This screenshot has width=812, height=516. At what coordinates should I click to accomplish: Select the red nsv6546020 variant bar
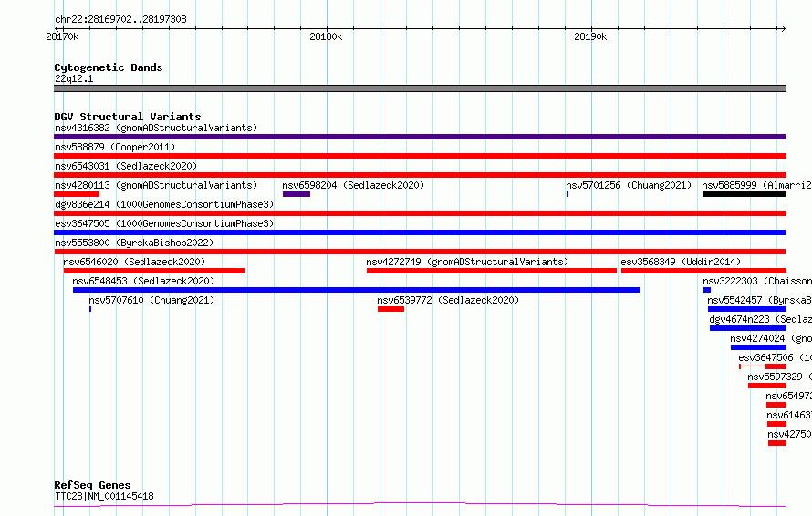(x=154, y=271)
